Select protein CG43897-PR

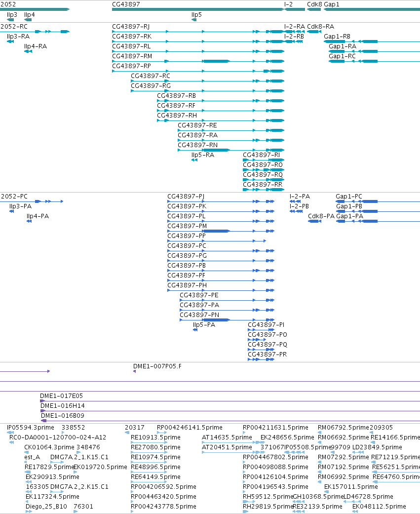(261, 359)
